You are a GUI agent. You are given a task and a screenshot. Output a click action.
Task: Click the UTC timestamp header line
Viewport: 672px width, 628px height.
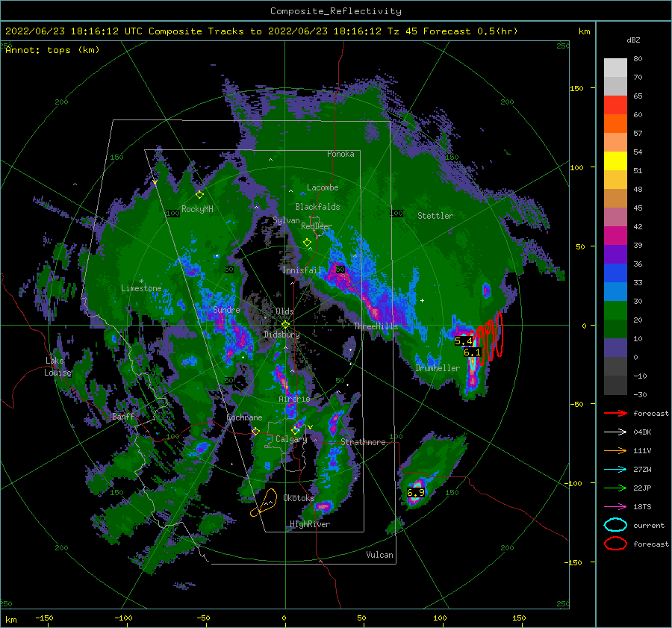(x=261, y=31)
